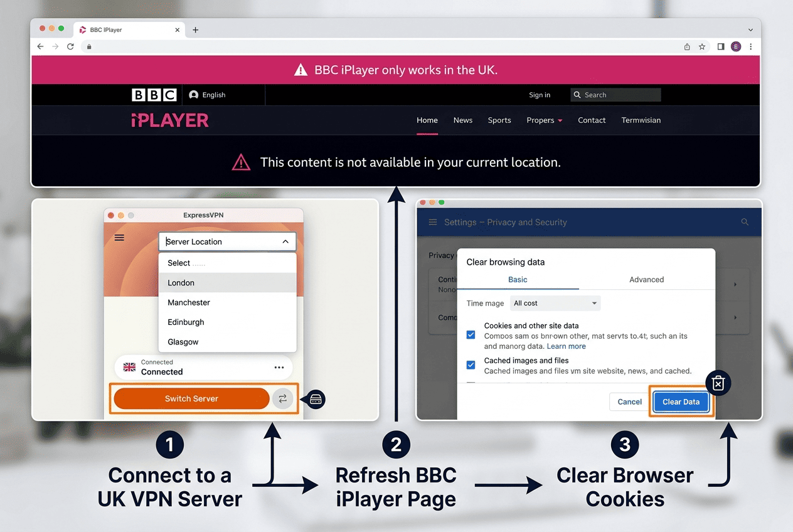Expand the second Privacy settings row chevron
The image size is (793, 532).
tap(735, 317)
